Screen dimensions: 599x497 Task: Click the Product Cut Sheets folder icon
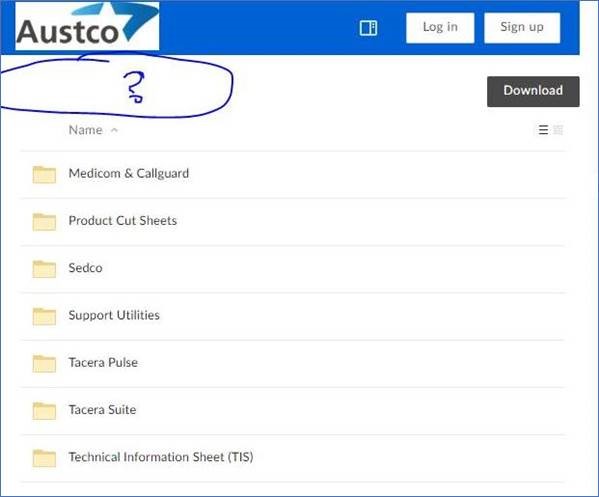point(44,222)
